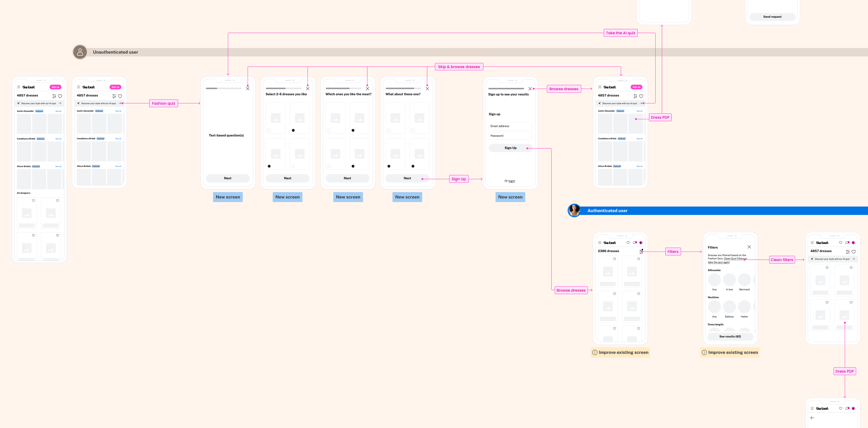Click the 'Skip & browse dresses' flow label
This screenshot has width=868, height=428.
click(459, 67)
